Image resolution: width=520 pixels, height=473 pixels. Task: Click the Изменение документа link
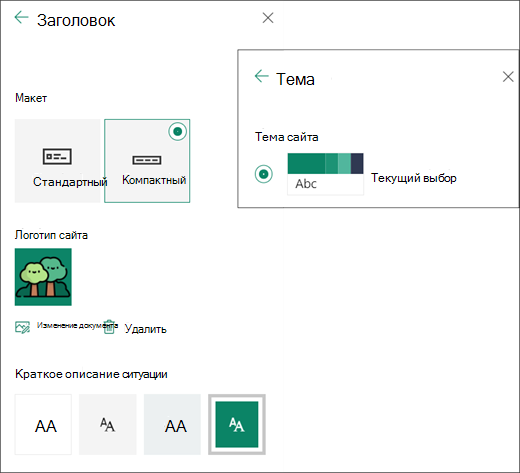(77, 325)
